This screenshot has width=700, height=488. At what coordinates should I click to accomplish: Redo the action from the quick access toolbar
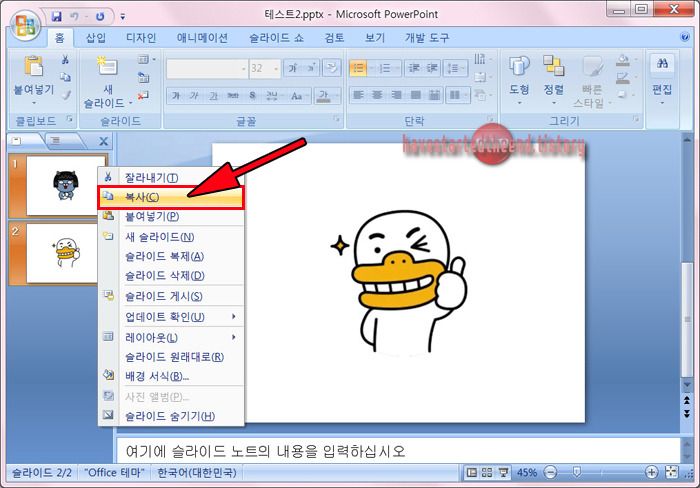click(100, 17)
